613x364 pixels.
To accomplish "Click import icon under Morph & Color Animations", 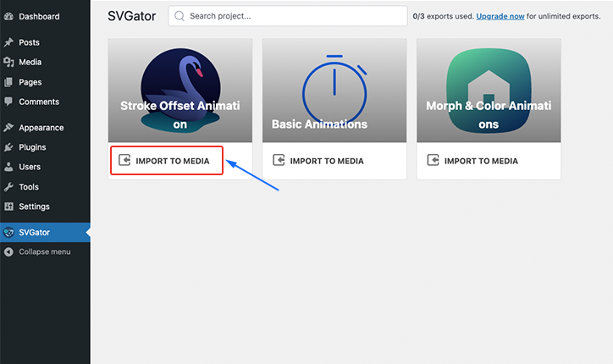I will point(433,160).
